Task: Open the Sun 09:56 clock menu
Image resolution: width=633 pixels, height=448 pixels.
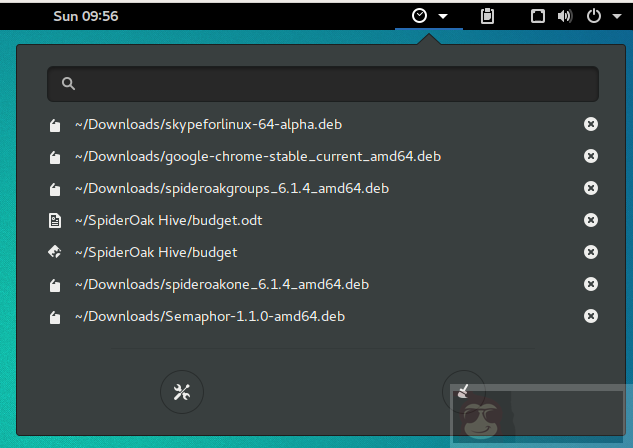Action: click(86, 16)
